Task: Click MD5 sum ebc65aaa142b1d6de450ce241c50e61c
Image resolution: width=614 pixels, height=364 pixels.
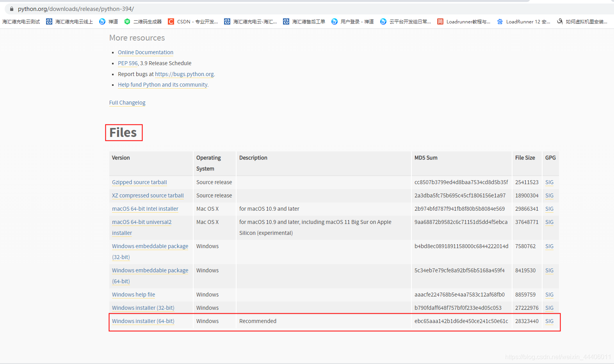Action: click(461, 321)
